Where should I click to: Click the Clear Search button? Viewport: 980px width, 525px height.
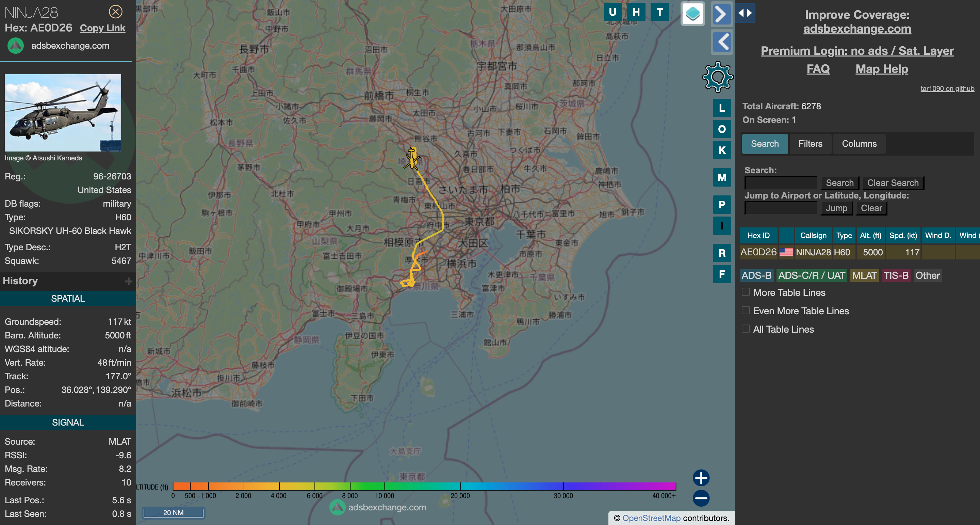pyautogui.click(x=893, y=183)
